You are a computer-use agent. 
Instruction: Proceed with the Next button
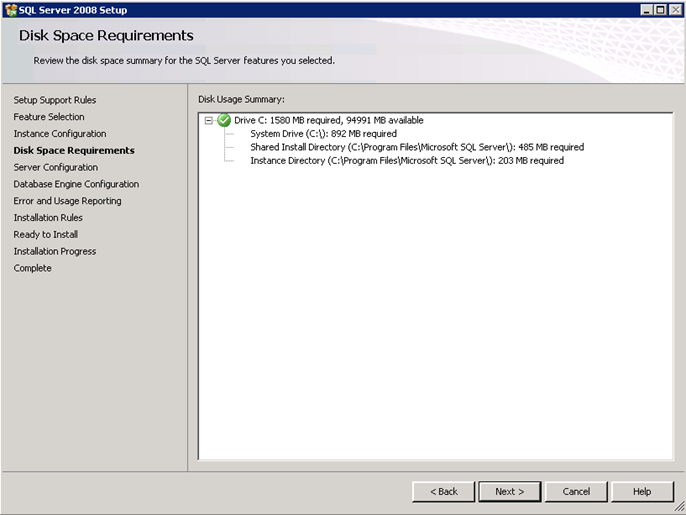(510, 491)
